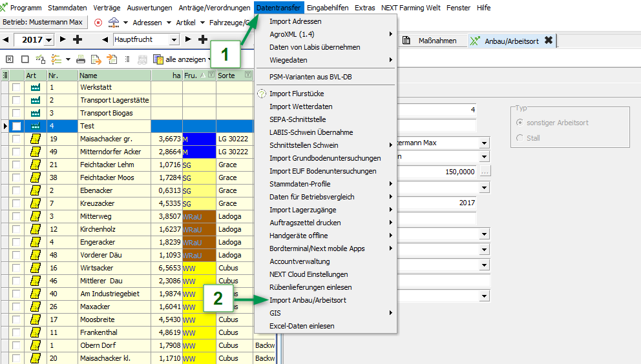Screen dimensions: 641x364
Task: Click the filter icon in the Sorte column header
Action: point(247,76)
